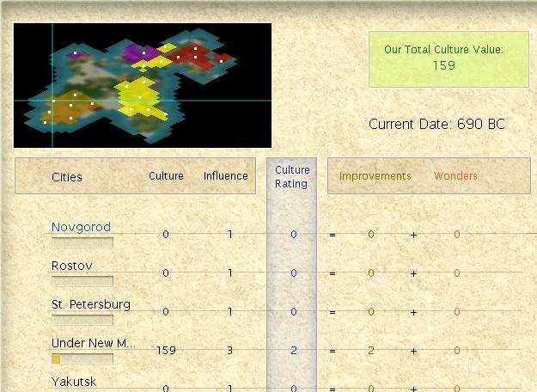
Task: Click the Improvements column header
Action: (375, 176)
